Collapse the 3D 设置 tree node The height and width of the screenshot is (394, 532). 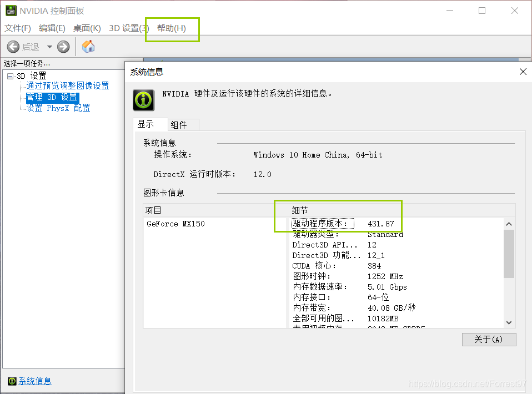(x=10, y=76)
